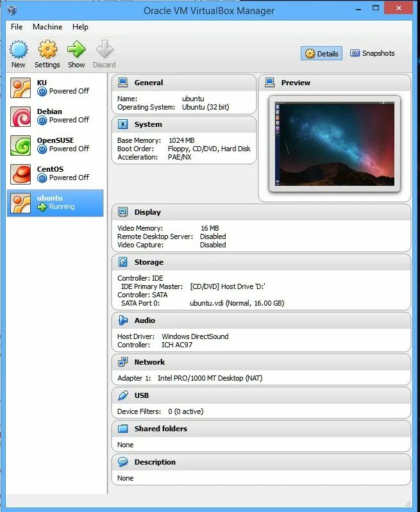Click the '16 MB' video memory value

[210, 228]
